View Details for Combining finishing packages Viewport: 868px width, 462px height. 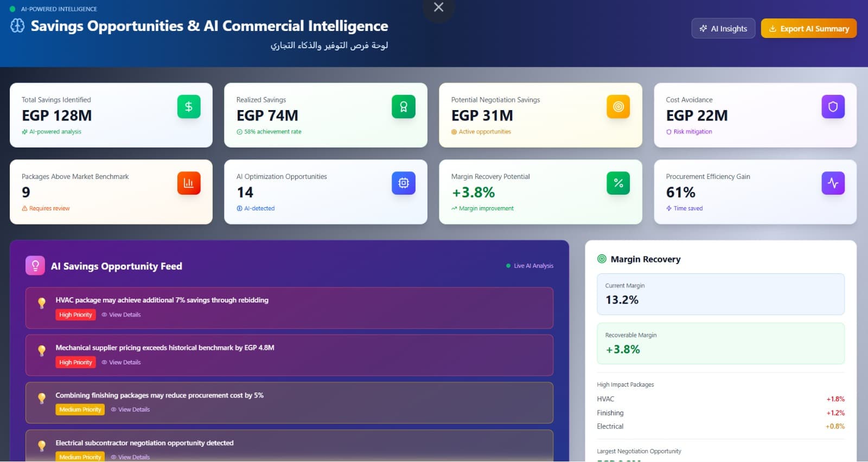130,409
